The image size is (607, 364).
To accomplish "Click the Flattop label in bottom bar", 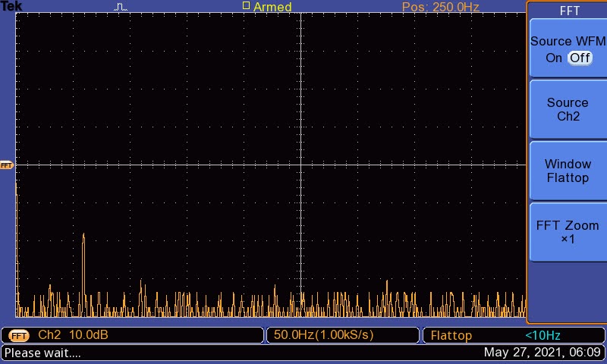I will tap(451, 335).
